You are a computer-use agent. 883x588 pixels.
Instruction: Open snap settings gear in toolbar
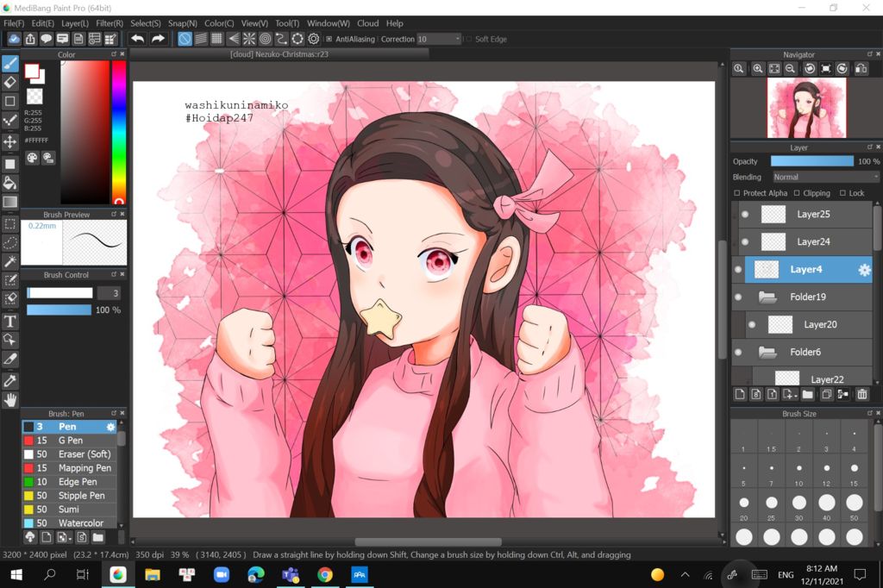pos(314,39)
